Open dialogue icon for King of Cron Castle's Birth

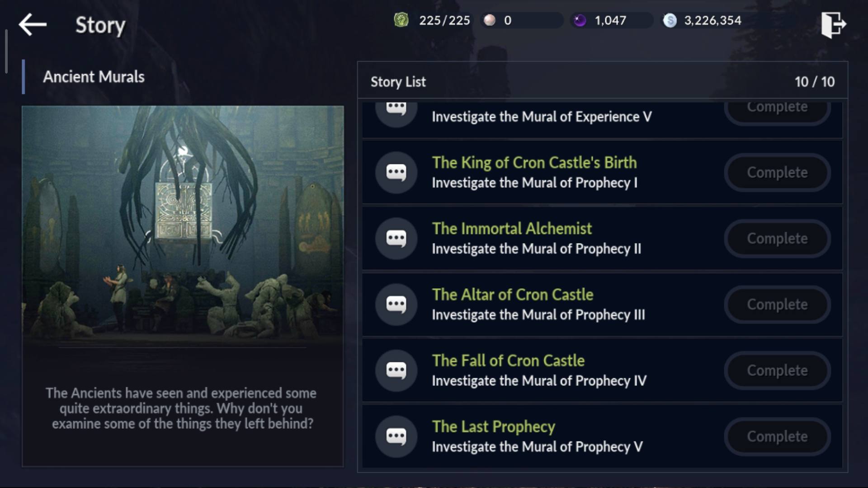396,172
